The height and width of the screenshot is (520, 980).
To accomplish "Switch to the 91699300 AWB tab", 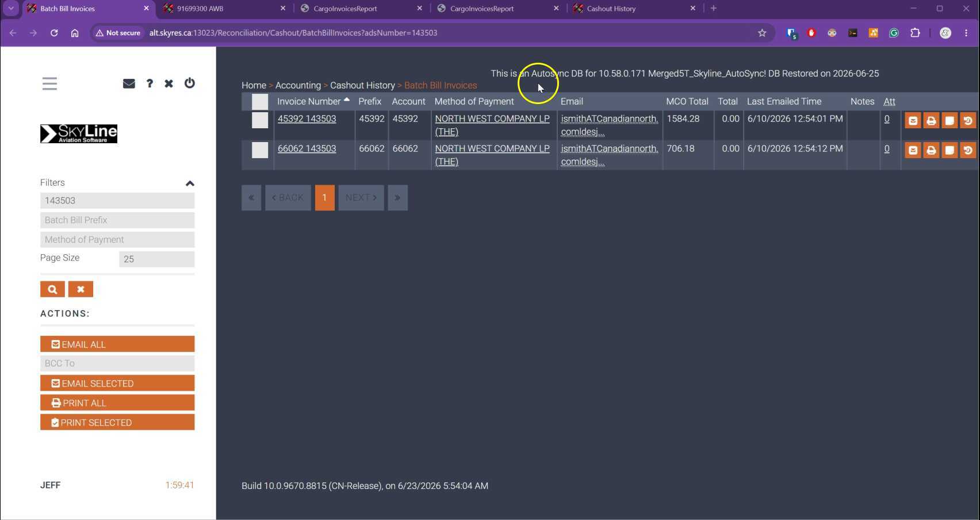I will click(224, 9).
